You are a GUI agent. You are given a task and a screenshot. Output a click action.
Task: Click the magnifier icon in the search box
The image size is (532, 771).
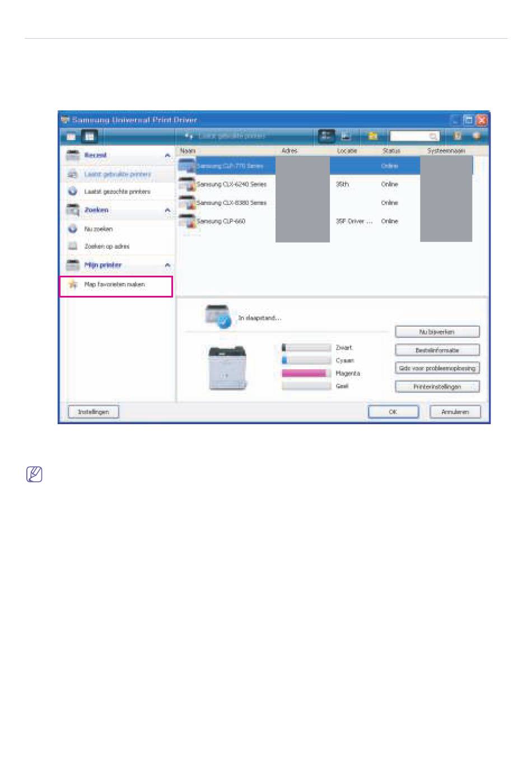coord(433,136)
